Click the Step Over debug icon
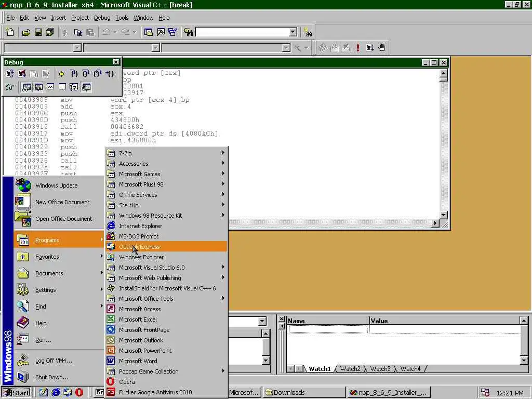Viewport: 532px width, 399px height. [x=86, y=74]
